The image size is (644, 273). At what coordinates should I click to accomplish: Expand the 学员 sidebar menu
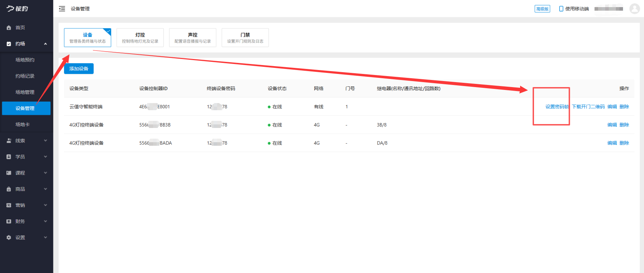[45, 157]
